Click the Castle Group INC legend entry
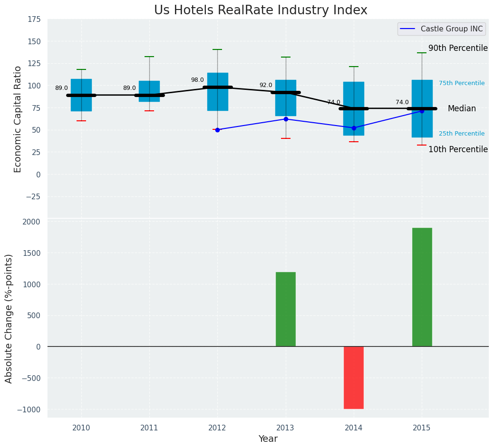 pyautogui.click(x=441, y=29)
